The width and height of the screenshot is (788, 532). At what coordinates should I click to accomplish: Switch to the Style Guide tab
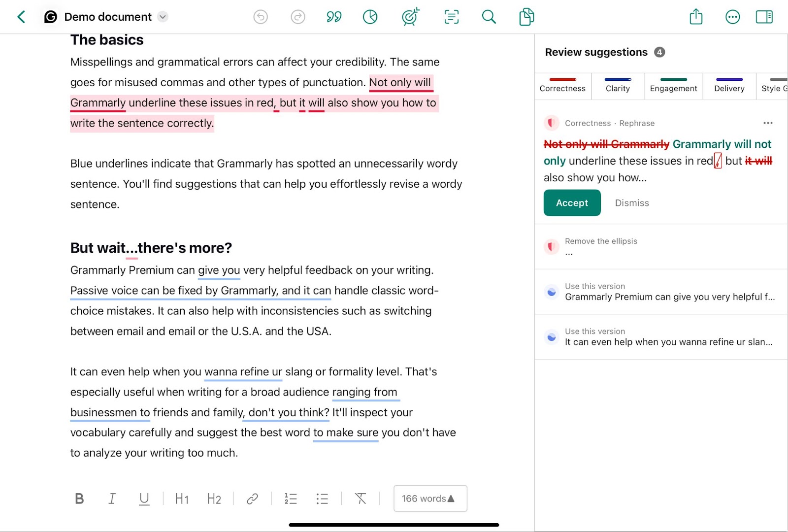pos(773,86)
